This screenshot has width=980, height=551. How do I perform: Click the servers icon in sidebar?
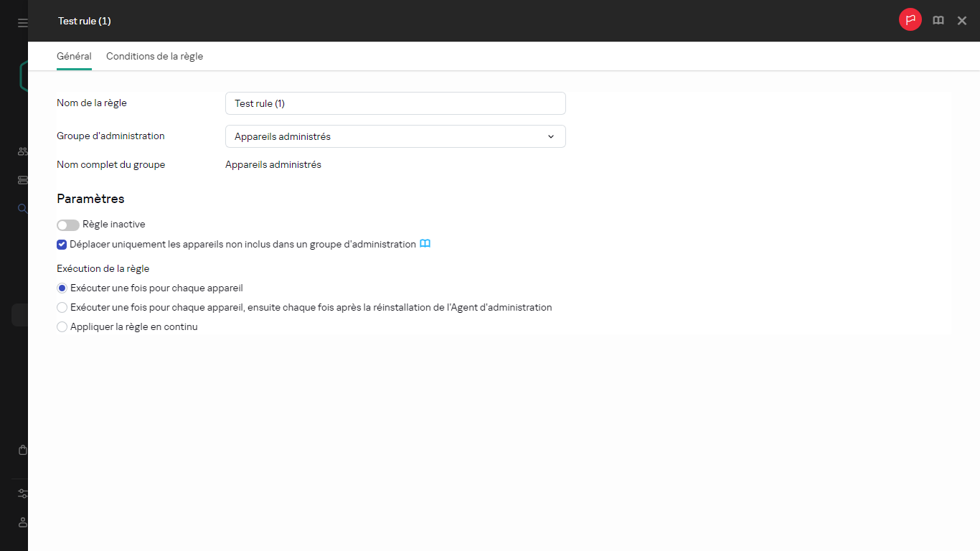click(x=23, y=180)
